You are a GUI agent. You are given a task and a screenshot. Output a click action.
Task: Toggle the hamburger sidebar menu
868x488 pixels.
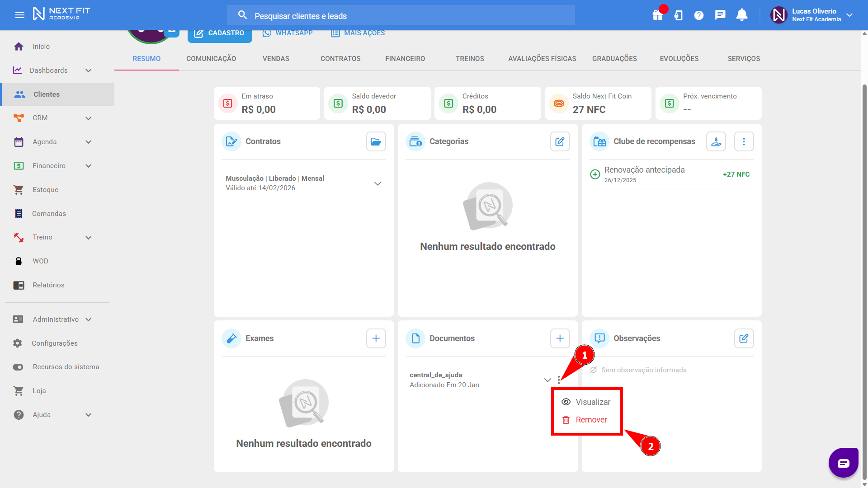point(19,15)
